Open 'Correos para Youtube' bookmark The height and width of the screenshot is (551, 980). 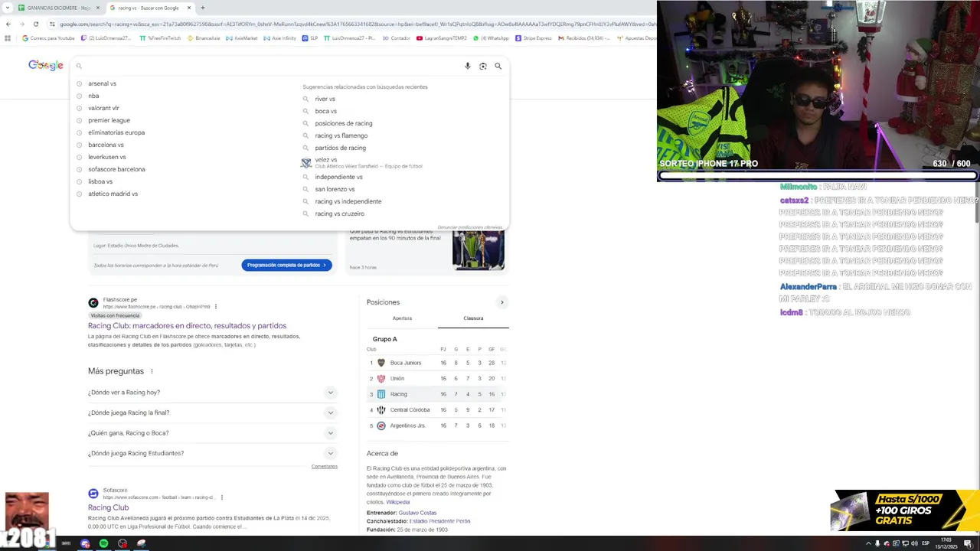(x=48, y=37)
